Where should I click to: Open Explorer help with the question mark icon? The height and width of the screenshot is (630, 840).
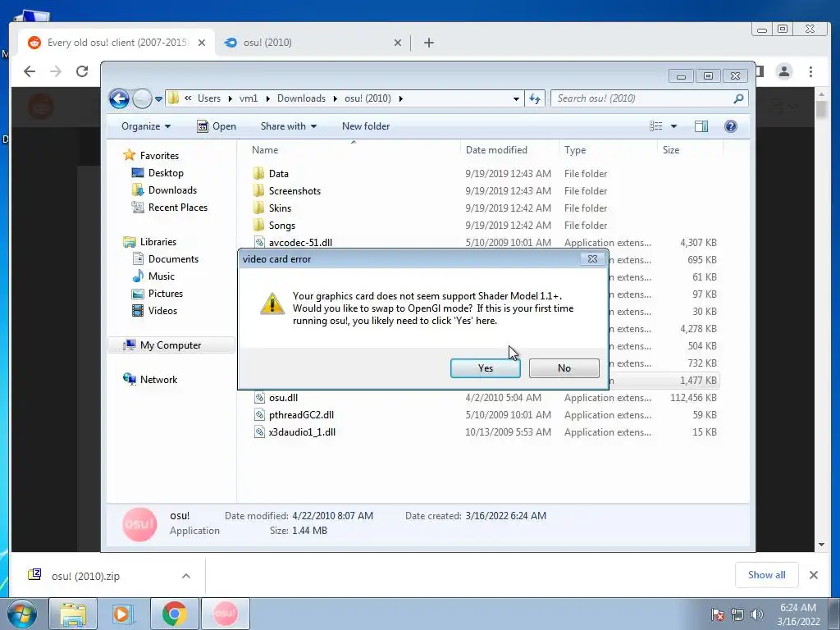pyautogui.click(x=731, y=126)
